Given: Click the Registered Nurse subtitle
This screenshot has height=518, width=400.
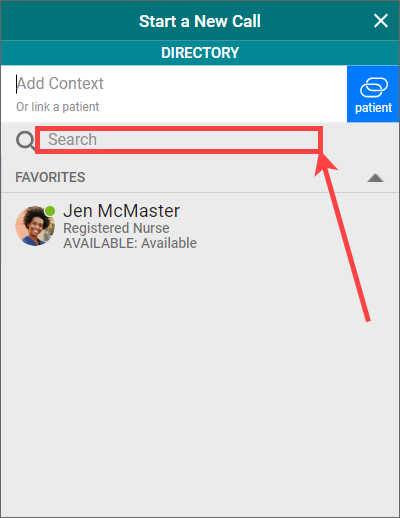Looking at the screenshot, I should click(116, 228).
